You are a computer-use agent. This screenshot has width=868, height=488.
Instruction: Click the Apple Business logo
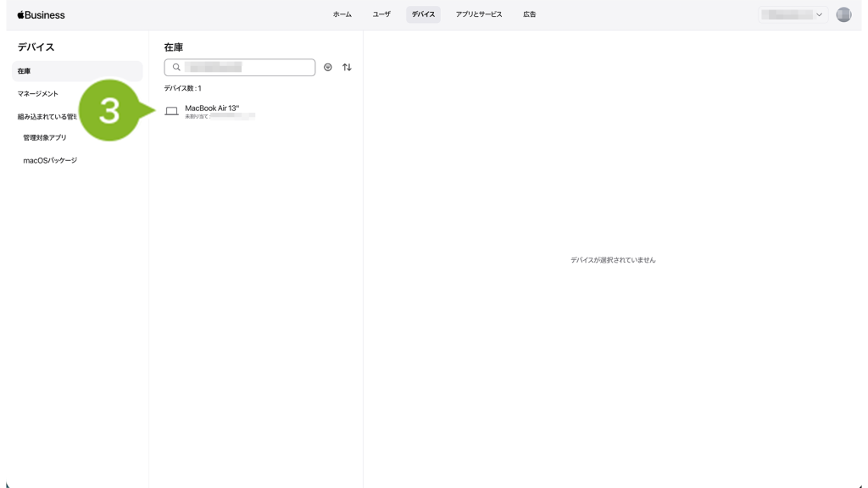[x=41, y=14]
